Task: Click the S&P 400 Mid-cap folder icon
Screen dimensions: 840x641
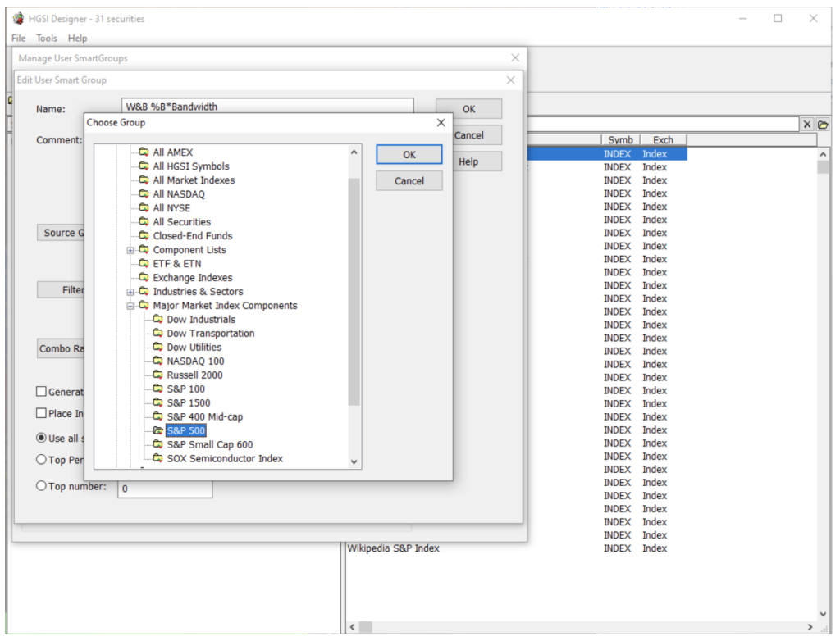Action: (x=157, y=416)
